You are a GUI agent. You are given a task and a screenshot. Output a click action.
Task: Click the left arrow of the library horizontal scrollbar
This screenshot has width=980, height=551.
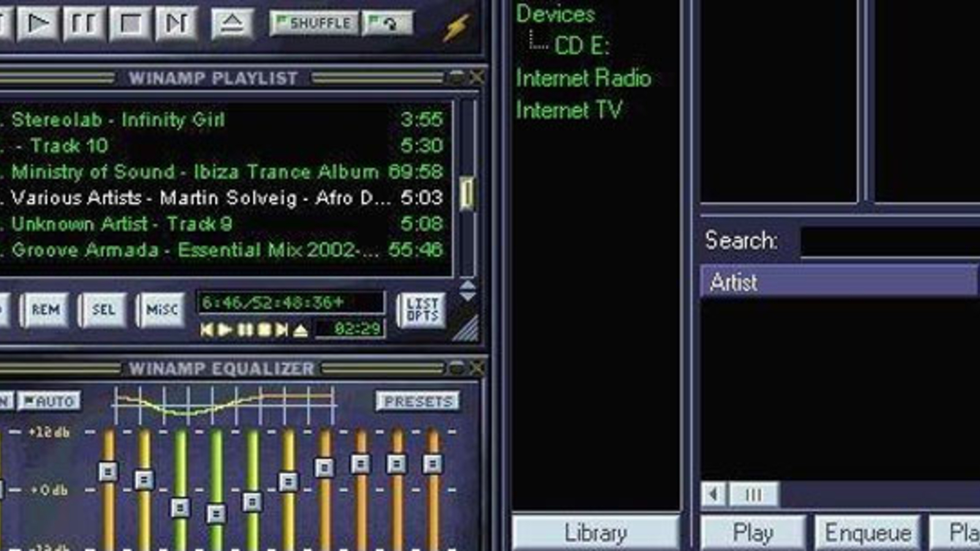coord(714,495)
